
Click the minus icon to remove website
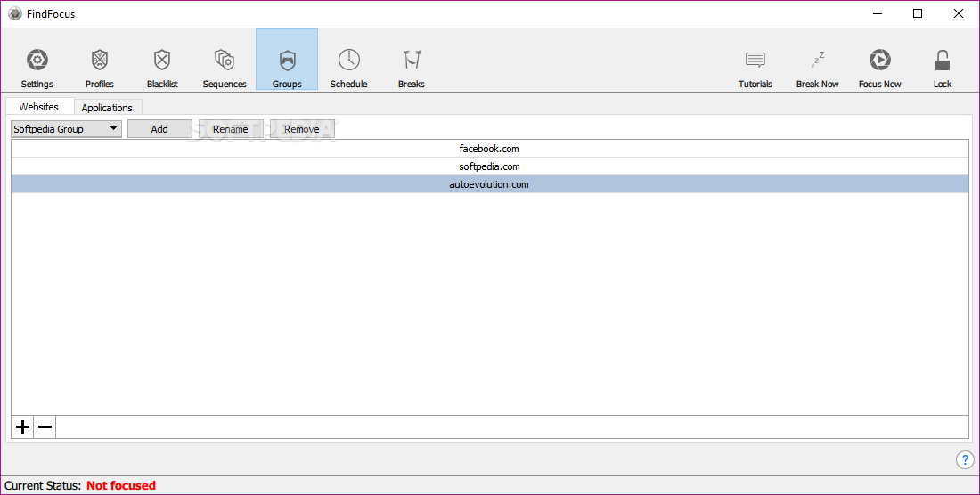pos(45,427)
